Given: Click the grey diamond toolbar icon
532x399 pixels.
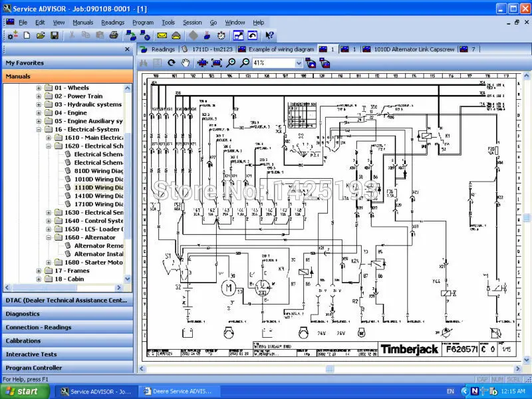Looking at the screenshot, I should point(193,35).
